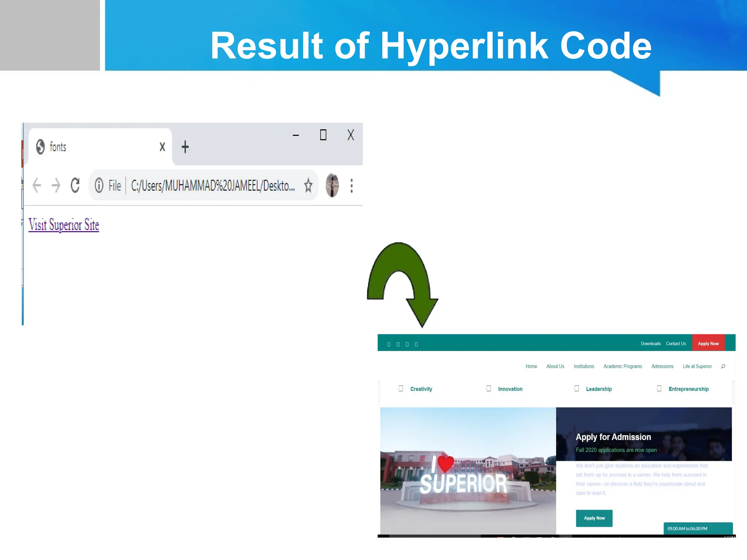Click the Downloads link in top bar

point(651,344)
